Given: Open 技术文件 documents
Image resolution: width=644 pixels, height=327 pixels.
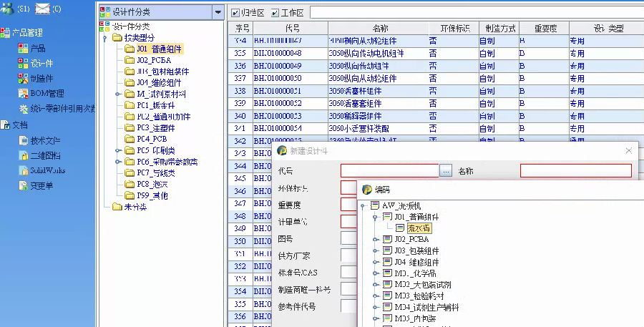Looking at the screenshot, I should [44, 140].
